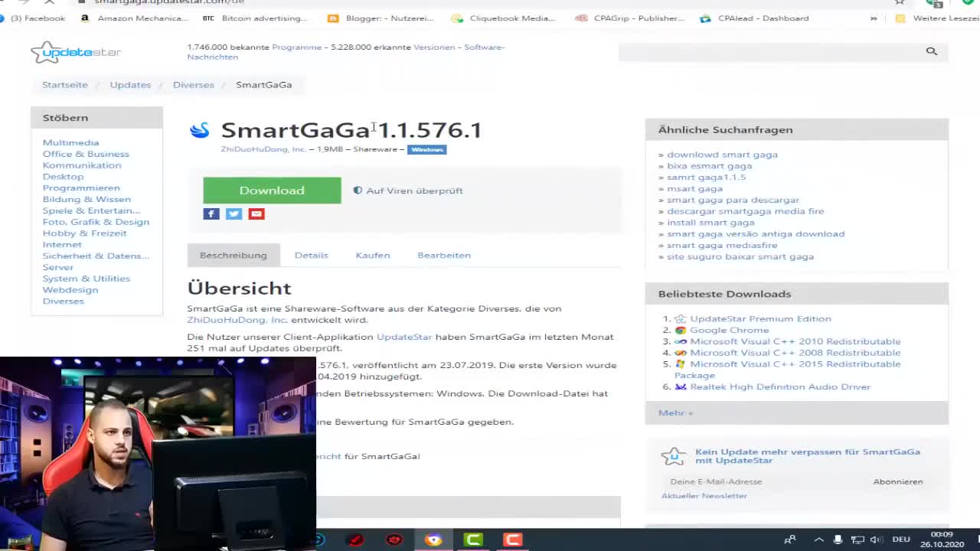Share on Facebook icon

coord(211,214)
